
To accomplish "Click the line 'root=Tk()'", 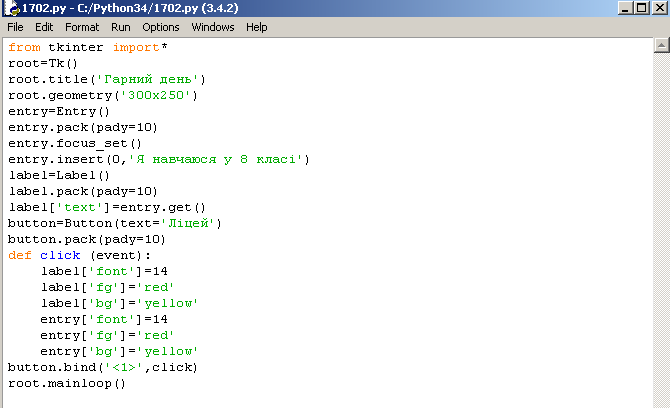I will 43,63.
